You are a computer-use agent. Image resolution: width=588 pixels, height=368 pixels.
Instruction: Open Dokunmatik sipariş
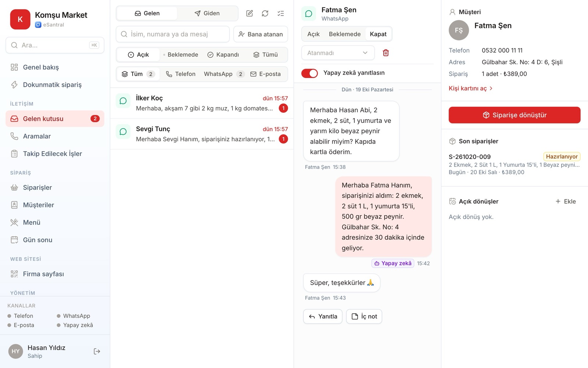click(55, 85)
